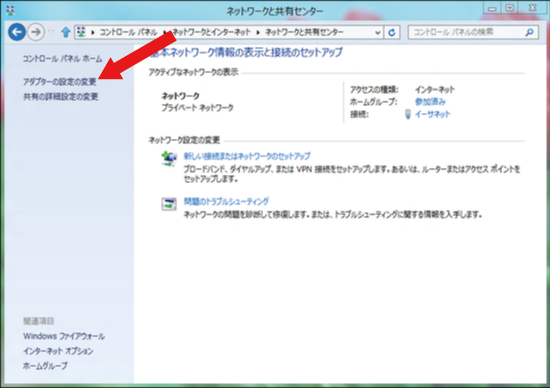The height and width of the screenshot is (388, 550).
Task: Click the network icon in the address bar
Action: pos(81,32)
